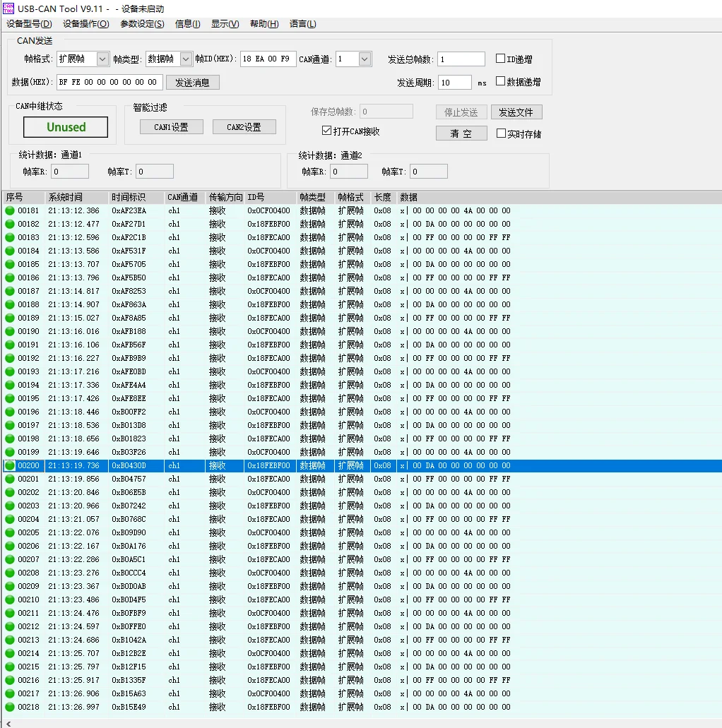Click green status icon of row 00200
The height and width of the screenshot is (728, 722).
tap(10, 465)
